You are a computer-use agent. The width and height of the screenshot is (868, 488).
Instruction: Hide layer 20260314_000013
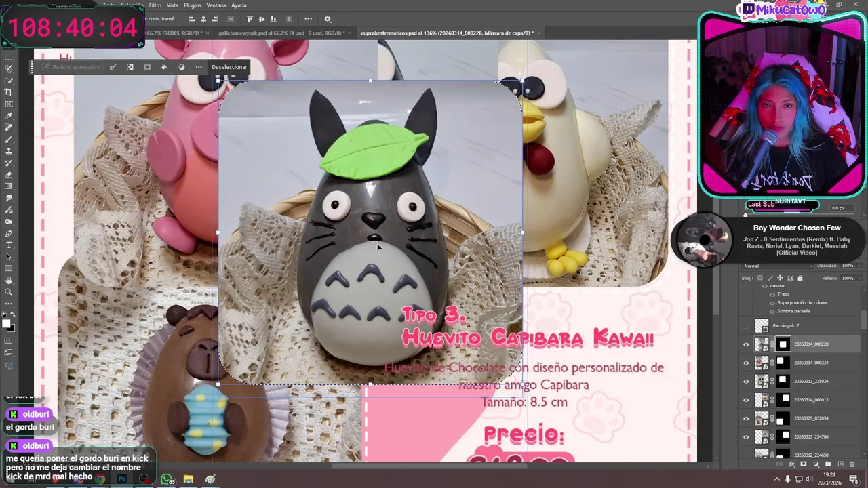[x=747, y=400]
